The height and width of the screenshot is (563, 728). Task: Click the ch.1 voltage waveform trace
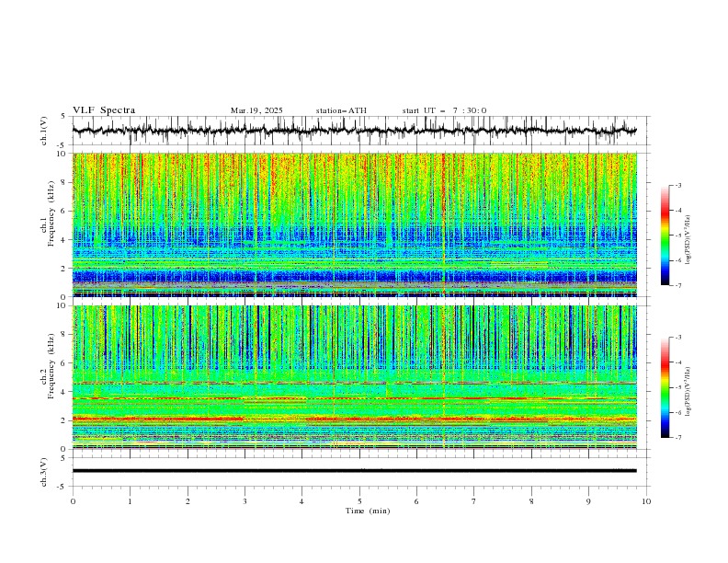(354, 131)
